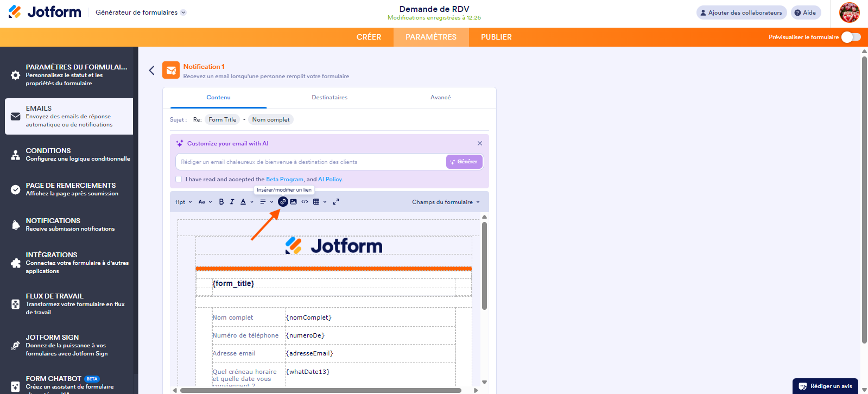Open the Notifications bell sidebar icon
Screen dimensions: 868x394
16,225
